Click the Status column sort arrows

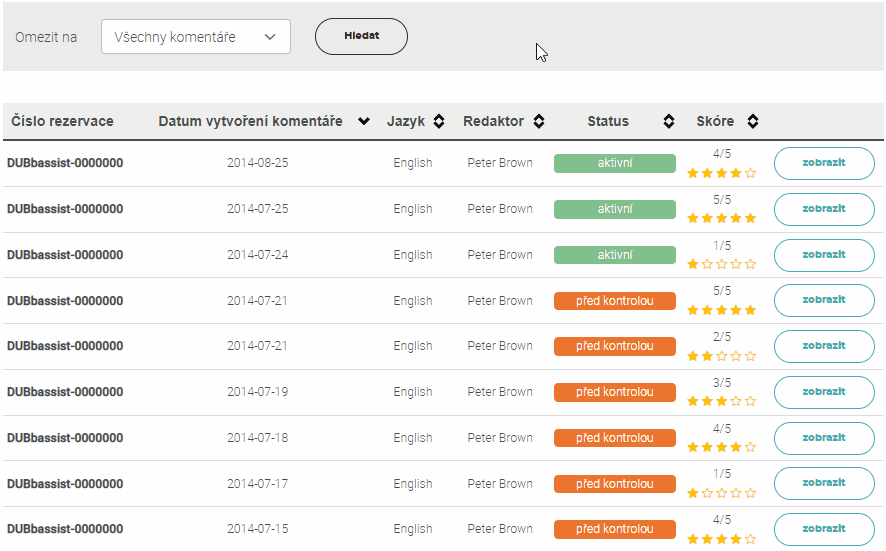pyautogui.click(x=669, y=122)
